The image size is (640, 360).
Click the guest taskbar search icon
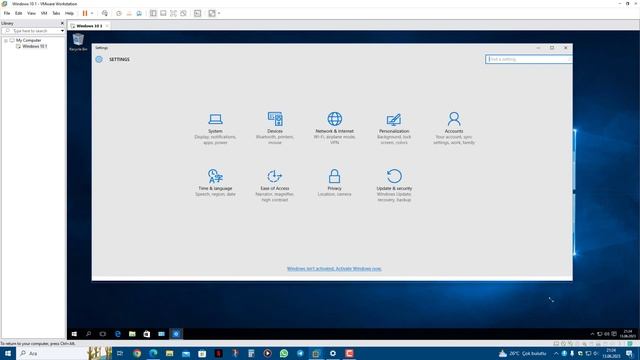(x=89, y=334)
